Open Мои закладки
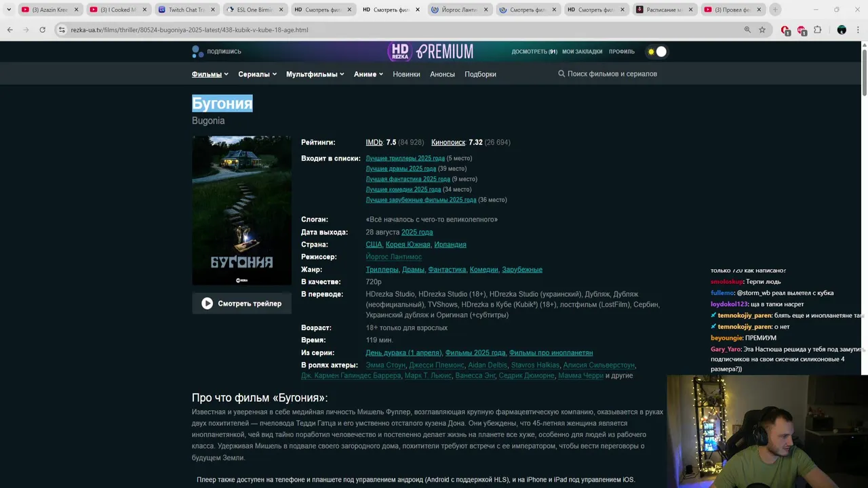This screenshot has height=488, width=868. 582,52
